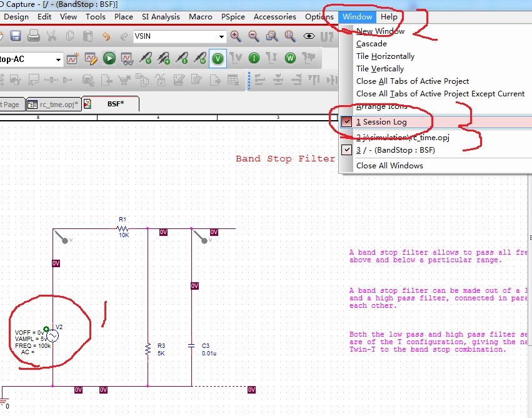Save the design with the floppy icon
Image resolution: width=532 pixels, height=418 pixels.
[16, 36]
